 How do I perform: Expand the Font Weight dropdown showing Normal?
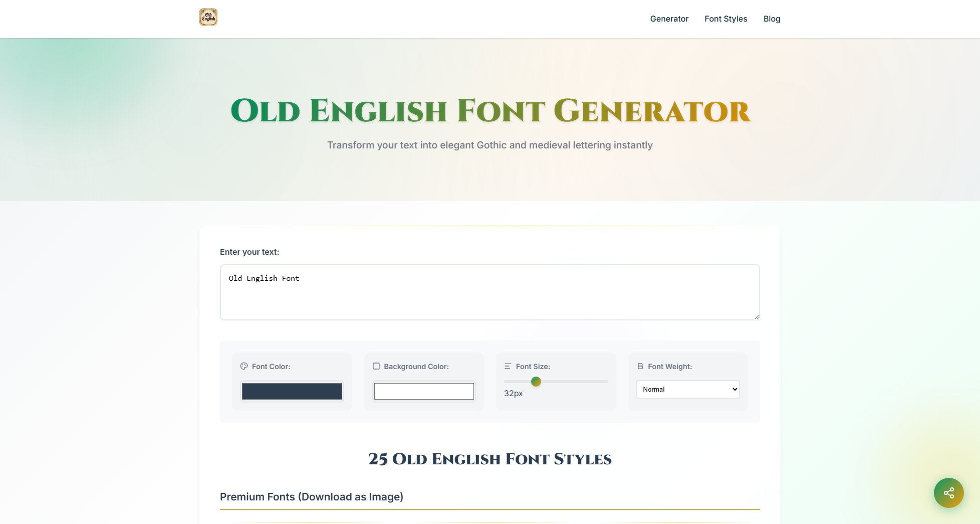point(688,390)
